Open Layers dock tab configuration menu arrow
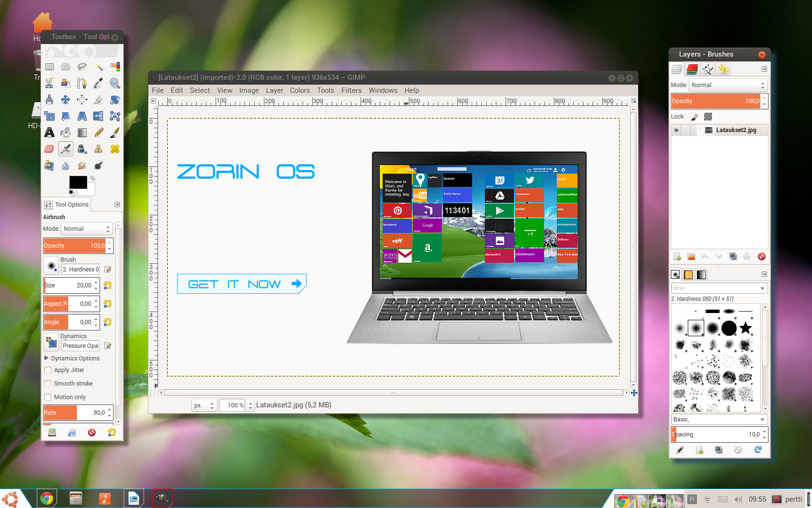 click(x=764, y=69)
